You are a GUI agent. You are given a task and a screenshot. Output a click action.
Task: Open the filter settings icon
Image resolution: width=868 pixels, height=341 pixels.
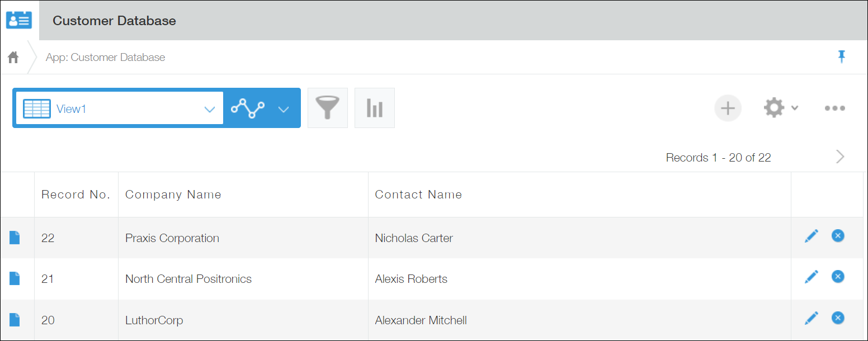(328, 107)
